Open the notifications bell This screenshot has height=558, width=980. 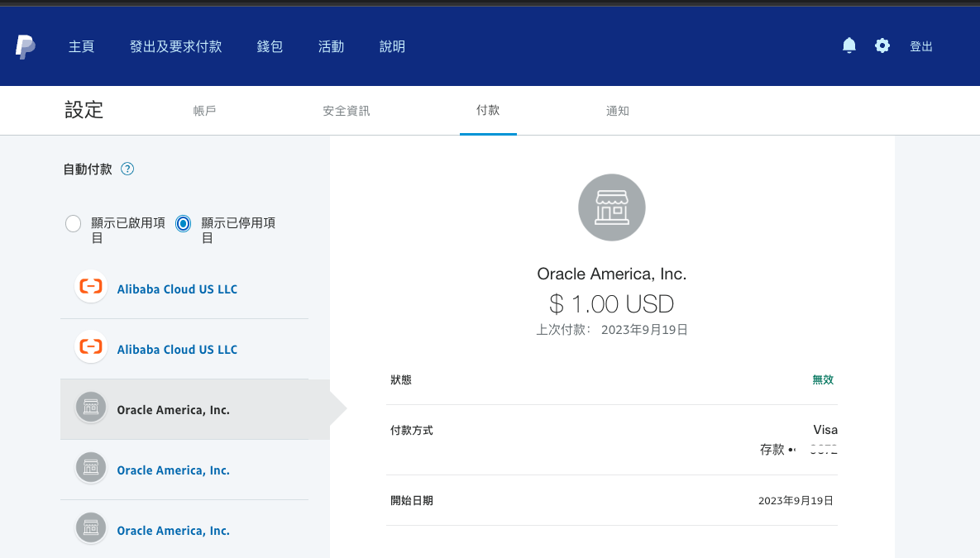pyautogui.click(x=849, y=45)
